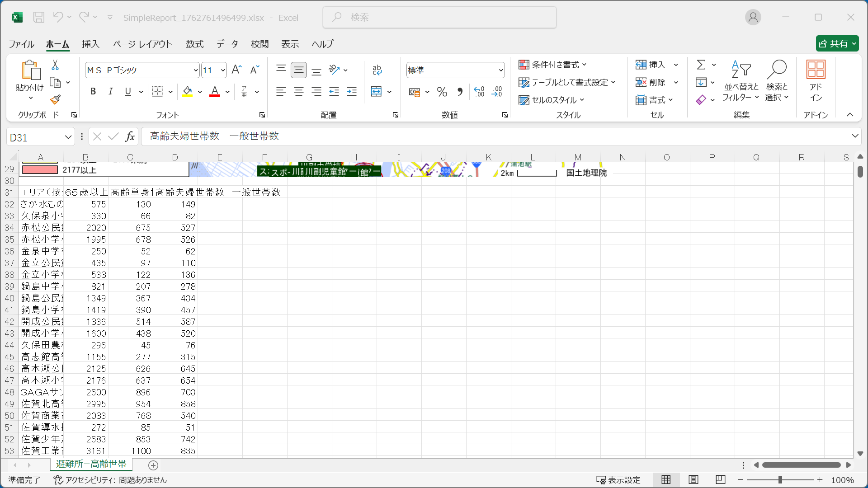Click the Increase Decimal icon

479,92
